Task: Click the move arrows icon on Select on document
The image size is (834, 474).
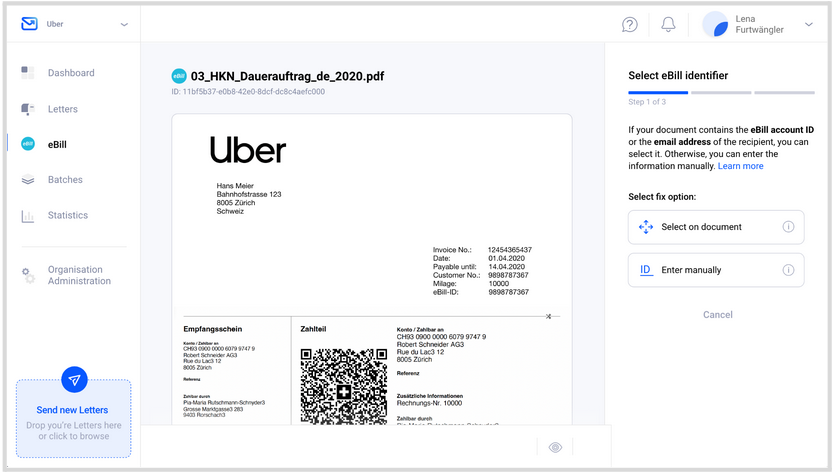Action: click(646, 227)
